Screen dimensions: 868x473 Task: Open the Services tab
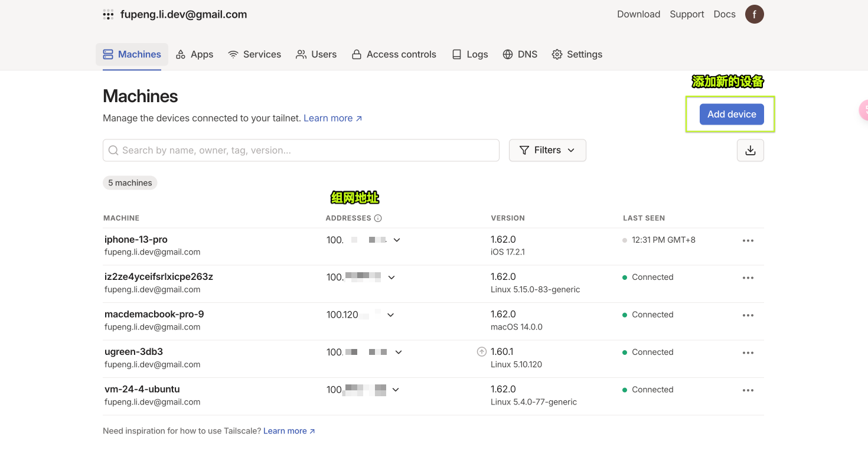[x=254, y=54]
